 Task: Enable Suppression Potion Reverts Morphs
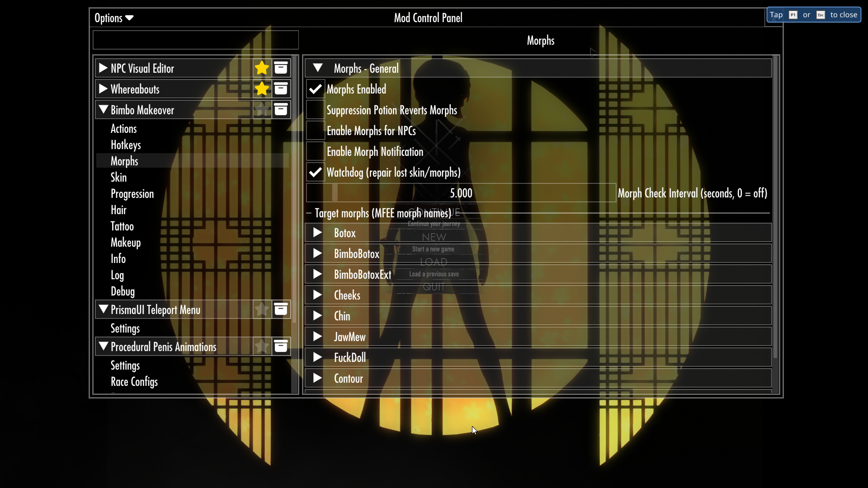[316, 110]
